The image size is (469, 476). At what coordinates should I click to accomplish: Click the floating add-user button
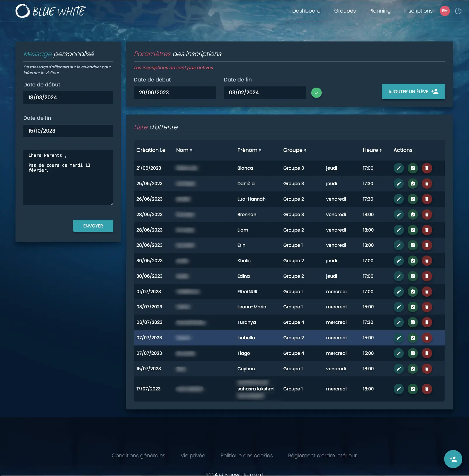point(453,459)
